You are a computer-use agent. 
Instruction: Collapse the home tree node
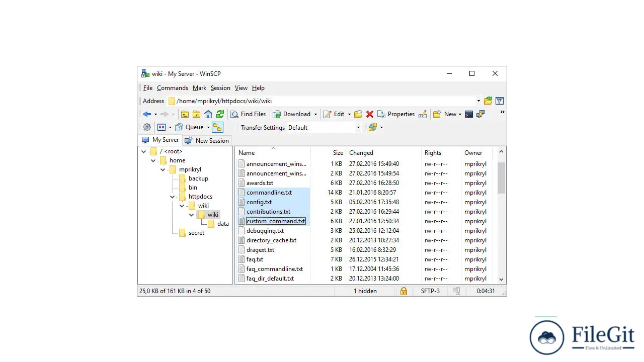tap(153, 160)
